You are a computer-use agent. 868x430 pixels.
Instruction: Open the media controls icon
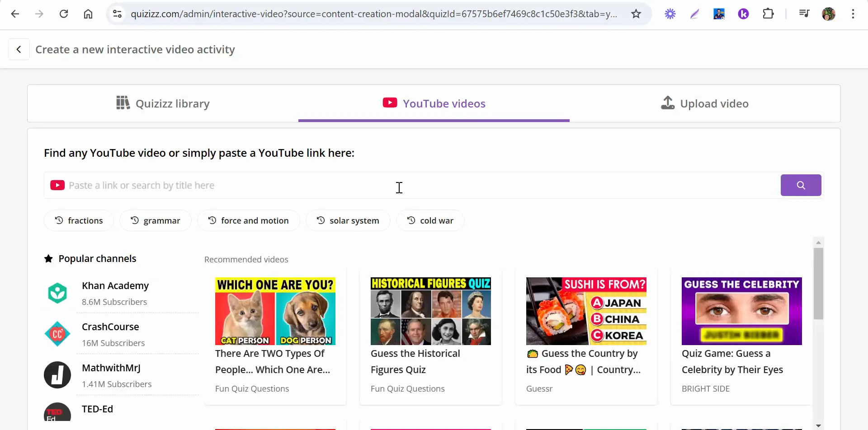804,14
